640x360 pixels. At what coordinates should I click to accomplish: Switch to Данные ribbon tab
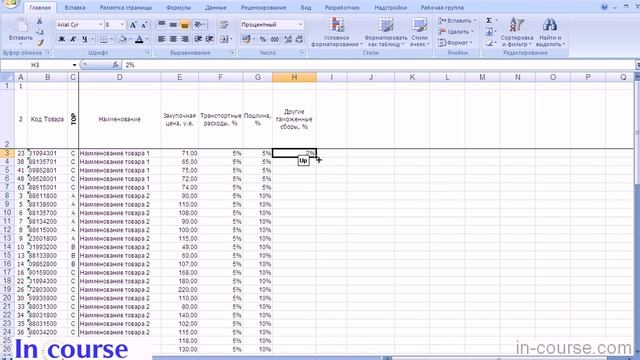[216, 8]
